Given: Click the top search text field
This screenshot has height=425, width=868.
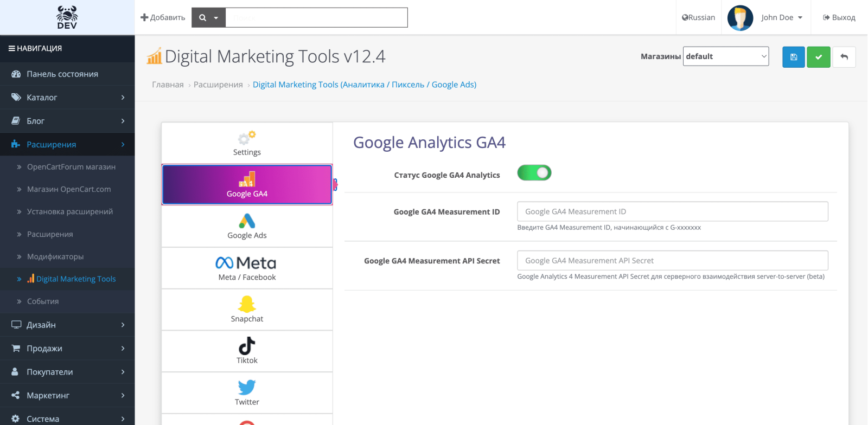Looking at the screenshot, I should click(x=316, y=17).
